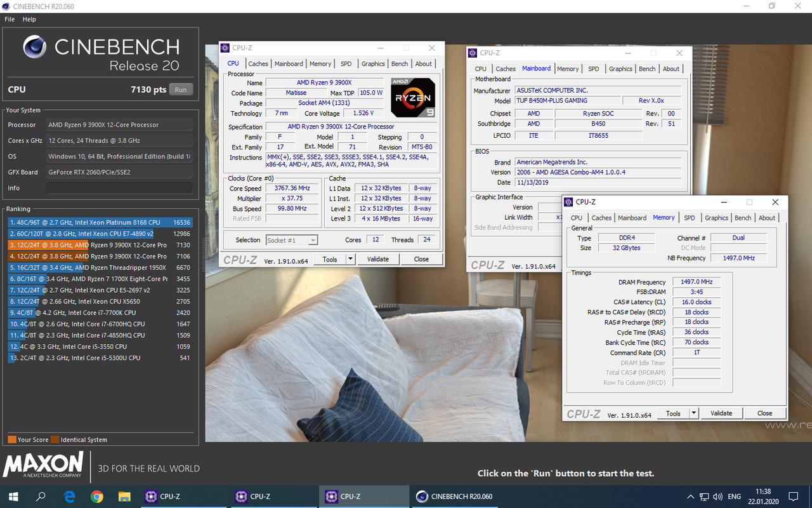Click the network icon in system tray
The height and width of the screenshot is (508, 812).
pos(705,497)
